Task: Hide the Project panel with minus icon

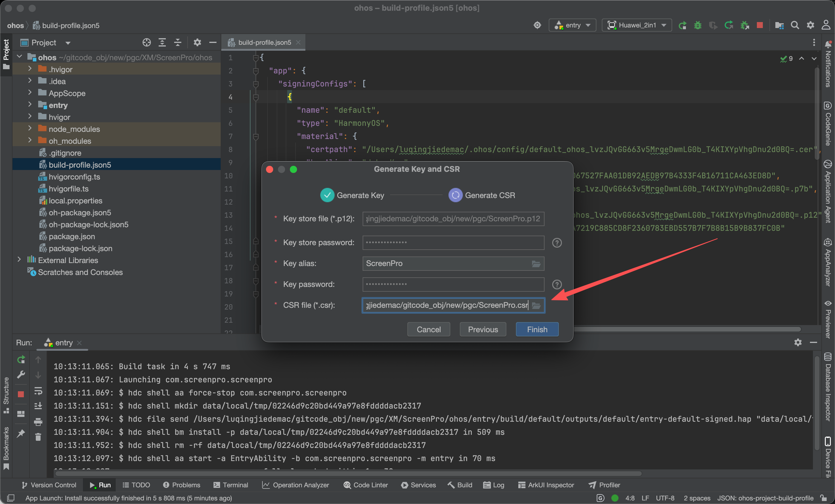Action: point(213,42)
